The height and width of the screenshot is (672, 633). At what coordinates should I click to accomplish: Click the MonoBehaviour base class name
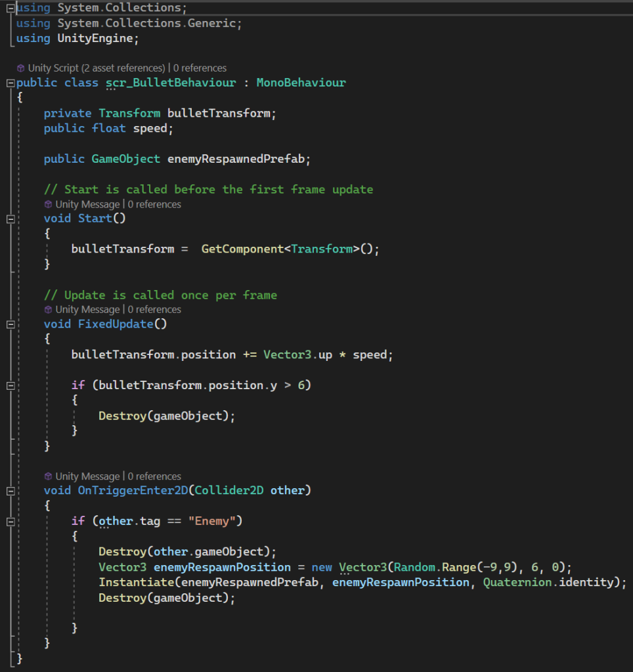point(301,83)
